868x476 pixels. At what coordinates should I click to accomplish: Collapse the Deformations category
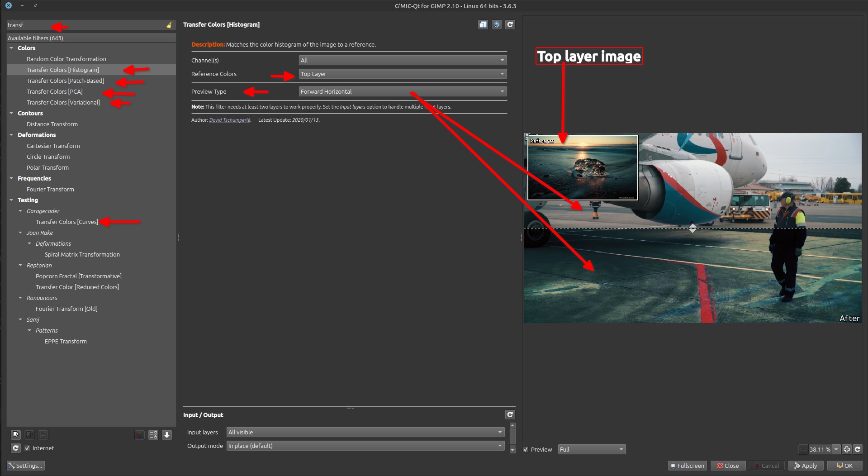pos(11,135)
